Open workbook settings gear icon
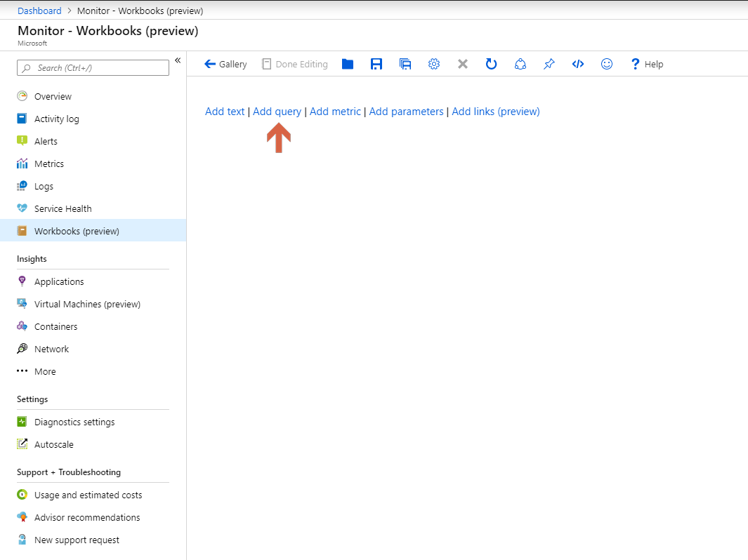The width and height of the screenshot is (748, 560). (x=433, y=64)
